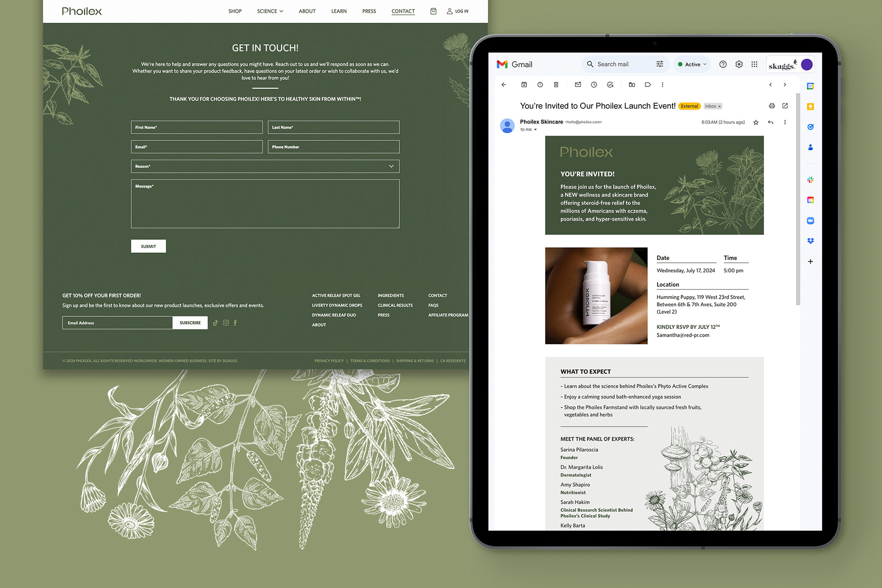Click the Dropbox add-on icon
Viewport: 882px width, 588px height.
(810, 241)
